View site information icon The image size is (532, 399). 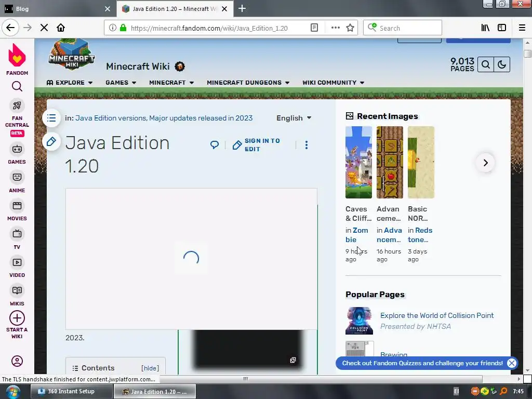click(113, 28)
